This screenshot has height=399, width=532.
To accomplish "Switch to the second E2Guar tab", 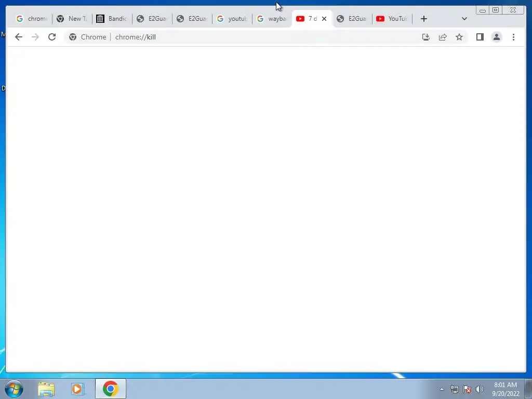I will [192, 19].
